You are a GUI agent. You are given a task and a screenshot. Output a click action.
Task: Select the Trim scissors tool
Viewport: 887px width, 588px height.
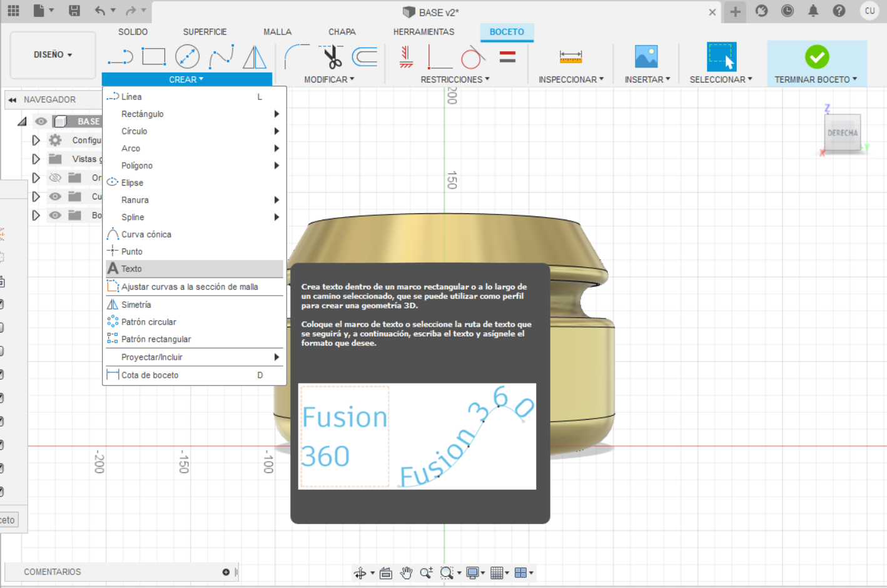(x=331, y=57)
